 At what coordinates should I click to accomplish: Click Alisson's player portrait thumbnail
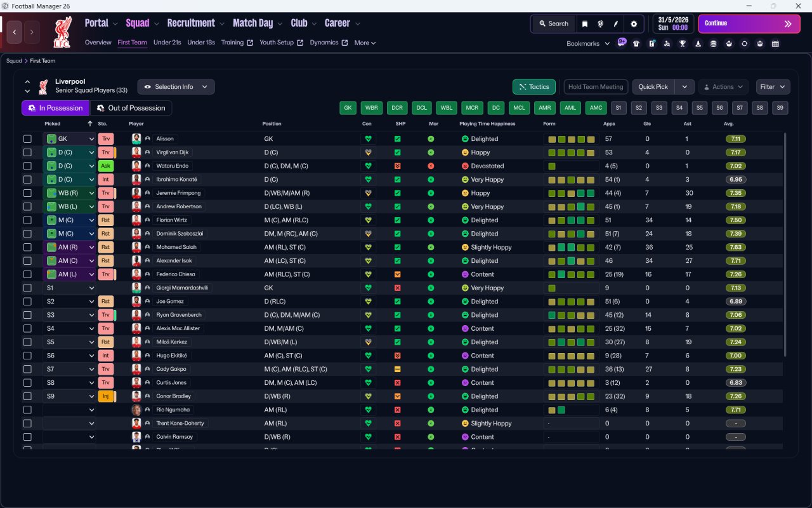(136, 139)
